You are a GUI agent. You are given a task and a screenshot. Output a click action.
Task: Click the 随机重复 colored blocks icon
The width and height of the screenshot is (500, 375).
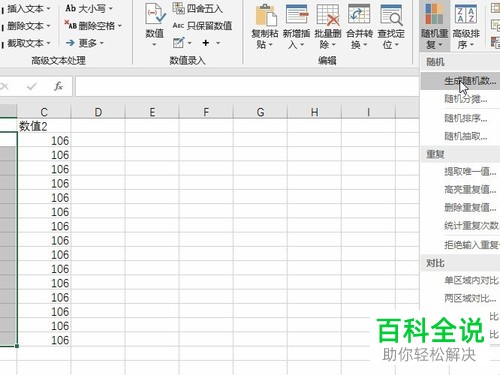(x=434, y=14)
